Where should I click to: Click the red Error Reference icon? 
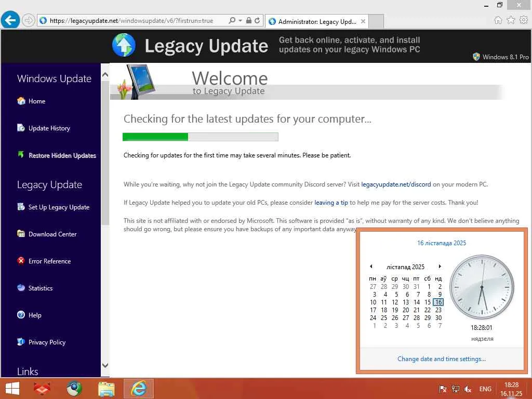click(x=21, y=261)
